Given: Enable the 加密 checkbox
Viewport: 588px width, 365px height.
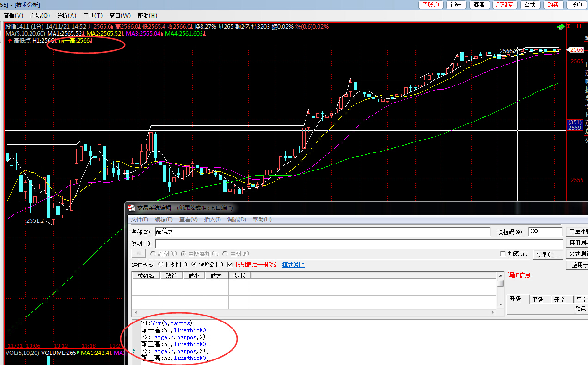Looking at the screenshot, I should click(x=503, y=254).
